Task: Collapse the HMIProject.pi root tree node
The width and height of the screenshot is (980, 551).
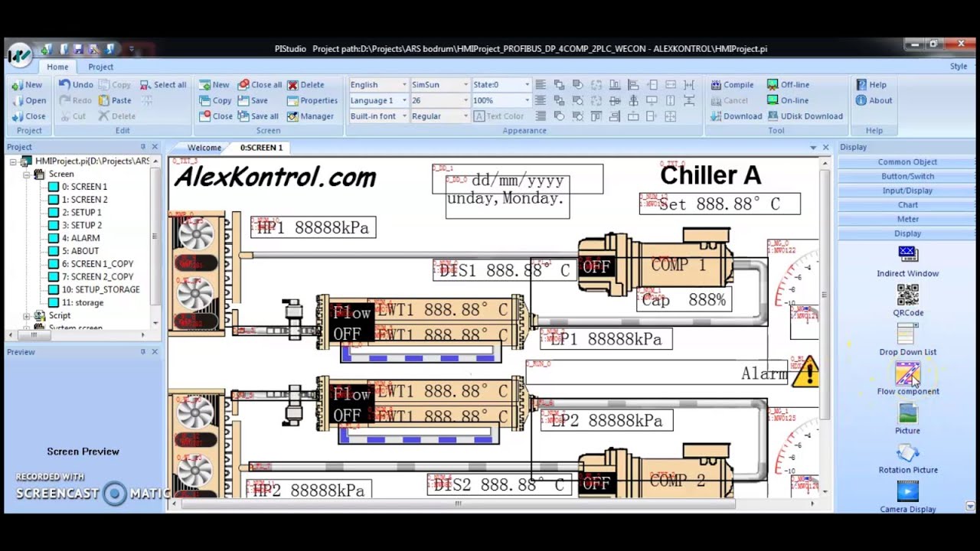Action: 14,161
